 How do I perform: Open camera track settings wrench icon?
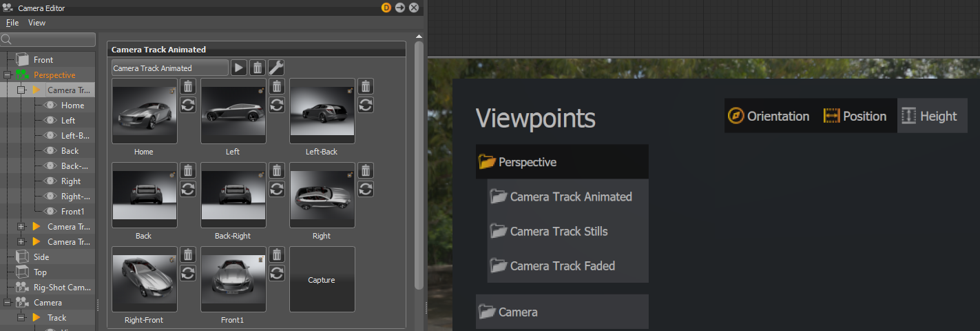(276, 68)
